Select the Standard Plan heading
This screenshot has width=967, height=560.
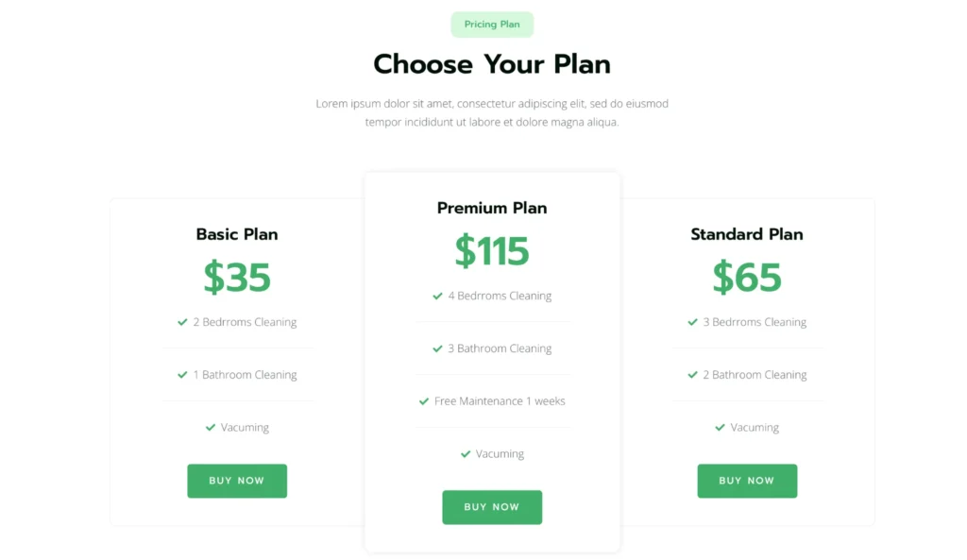click(x=747, y=234)
